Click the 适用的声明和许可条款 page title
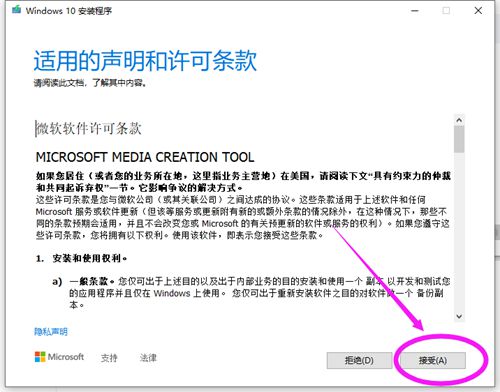 point(145,60)
